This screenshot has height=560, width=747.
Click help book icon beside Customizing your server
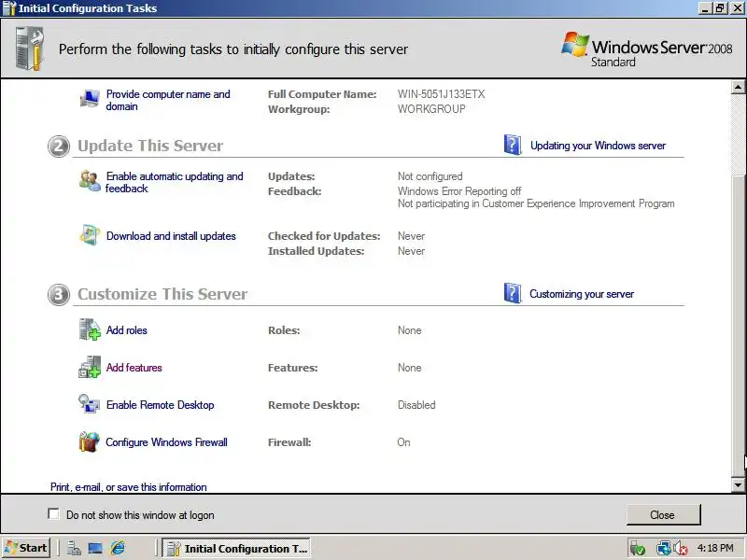513,293
